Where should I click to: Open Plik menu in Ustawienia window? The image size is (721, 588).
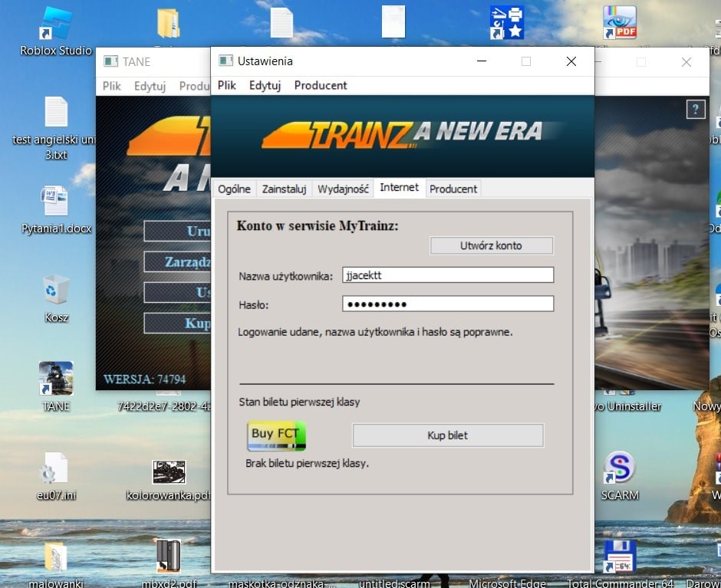tap(227, 85)
